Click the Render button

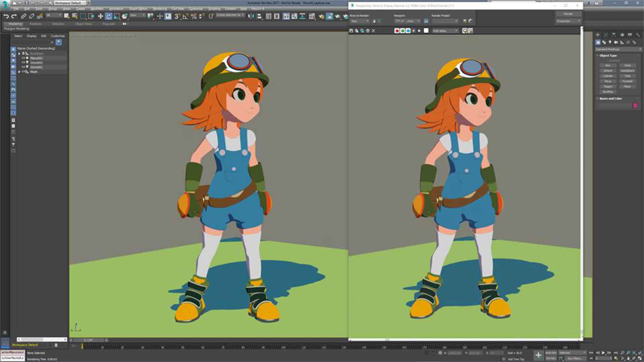coord(568,14)
